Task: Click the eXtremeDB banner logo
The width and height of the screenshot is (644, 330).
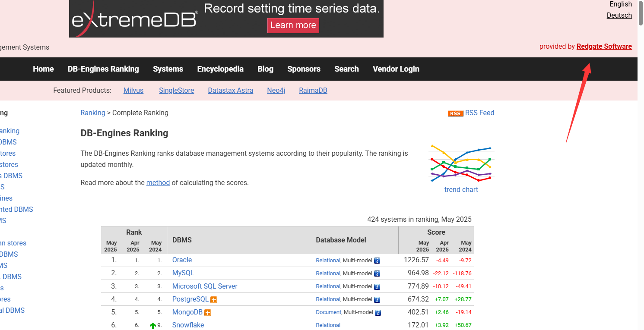Action: point(135,20)
